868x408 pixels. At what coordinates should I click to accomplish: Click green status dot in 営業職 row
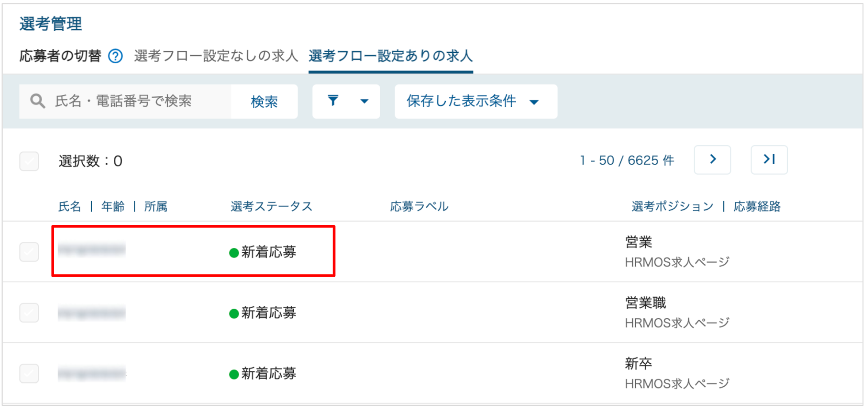click(234, 313)
